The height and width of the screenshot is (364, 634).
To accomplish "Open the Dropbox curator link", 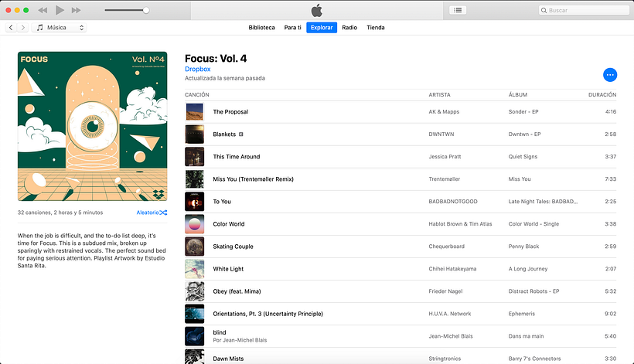I will tap(198, 69).
